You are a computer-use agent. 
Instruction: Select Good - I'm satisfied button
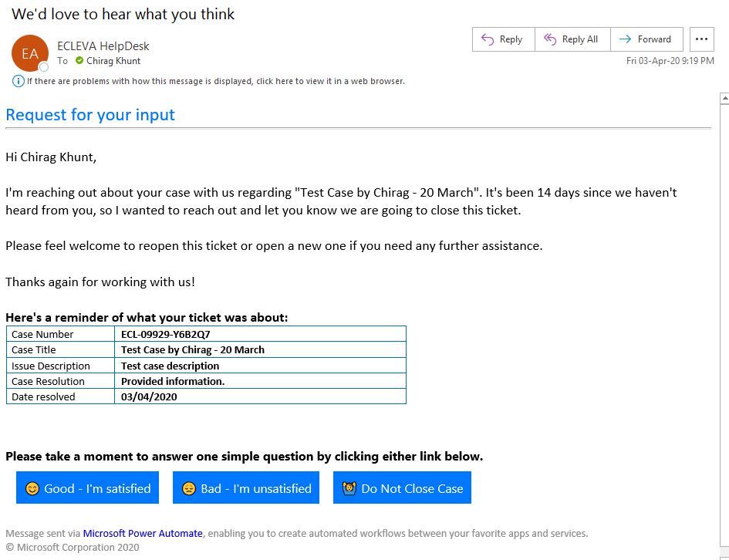point(87,487)
